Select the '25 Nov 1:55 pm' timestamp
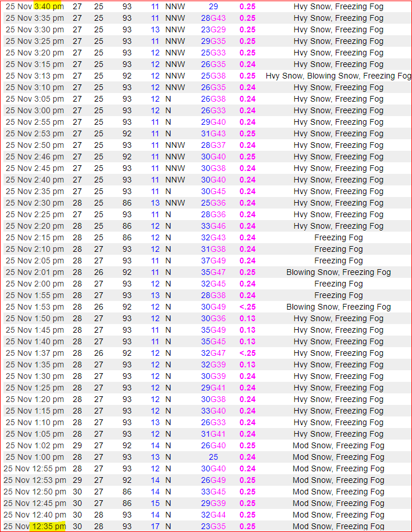412x532 pixels. (x=35, y=295)
